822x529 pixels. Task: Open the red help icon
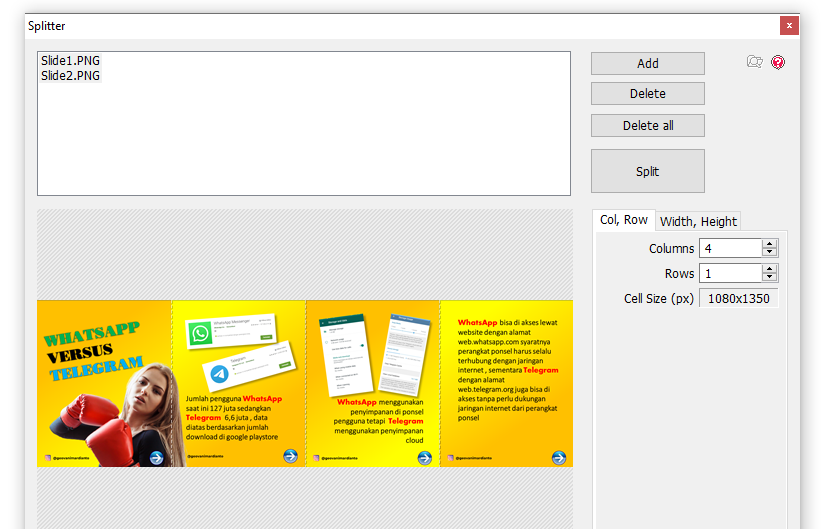[778, 62]
